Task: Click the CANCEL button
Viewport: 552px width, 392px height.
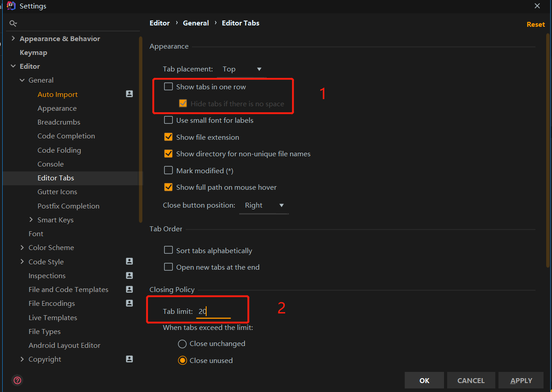Action: (x=471, y=380)
